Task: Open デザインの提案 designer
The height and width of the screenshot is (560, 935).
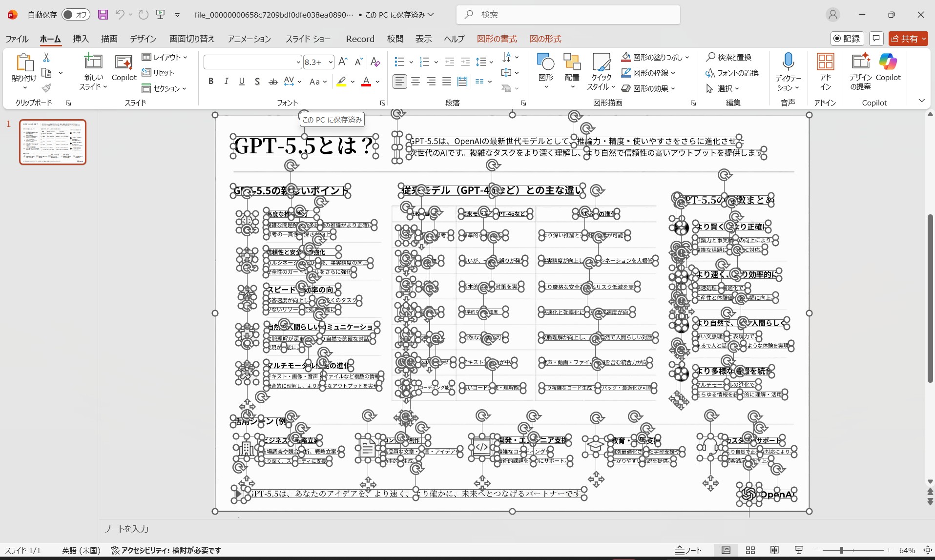Action: tap(860, 72)
